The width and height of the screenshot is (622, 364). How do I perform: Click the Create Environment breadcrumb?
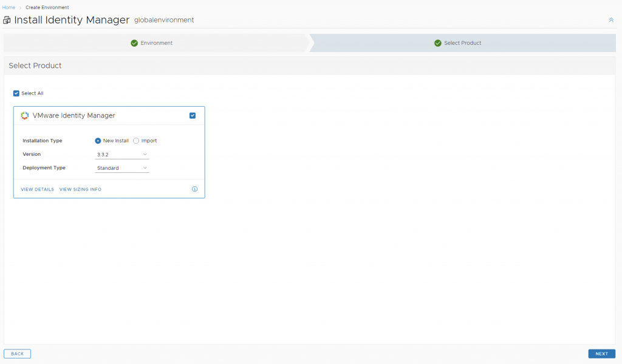pyautogui.click(x=47, y=7)
